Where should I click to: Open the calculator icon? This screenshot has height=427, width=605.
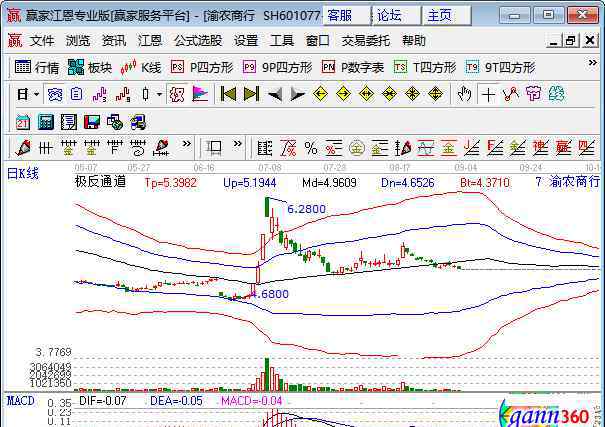[46, 122]
